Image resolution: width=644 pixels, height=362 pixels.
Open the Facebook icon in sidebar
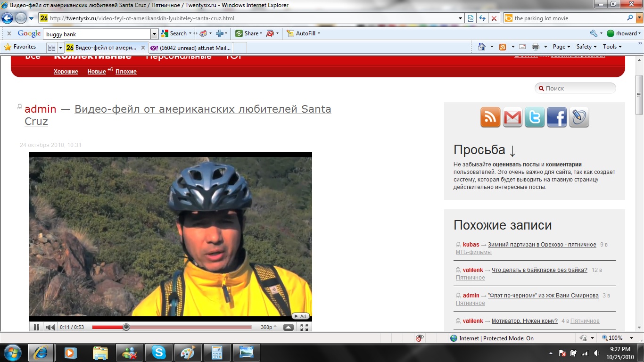pos(557,117)
